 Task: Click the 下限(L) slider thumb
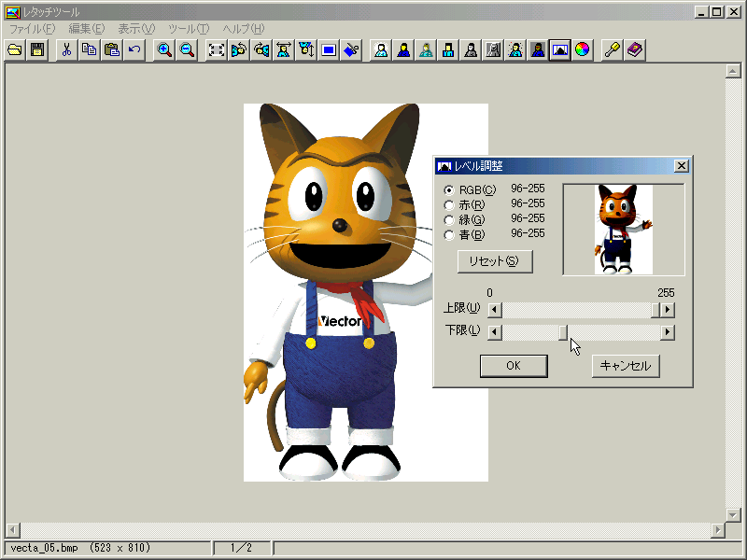point(563,332)
